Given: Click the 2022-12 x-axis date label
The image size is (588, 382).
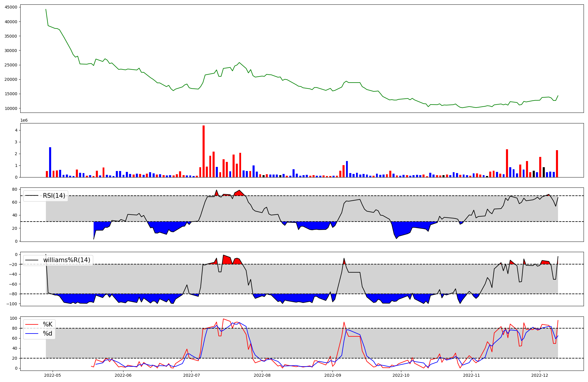Looking at the screenshot, I should pyautogui.click(x=540, y=375).
